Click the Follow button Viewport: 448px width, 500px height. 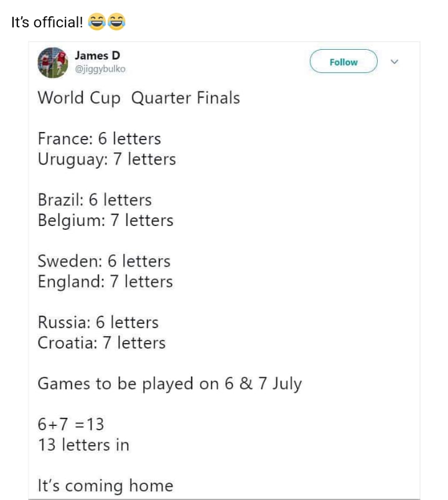click(x=343, y=61)
